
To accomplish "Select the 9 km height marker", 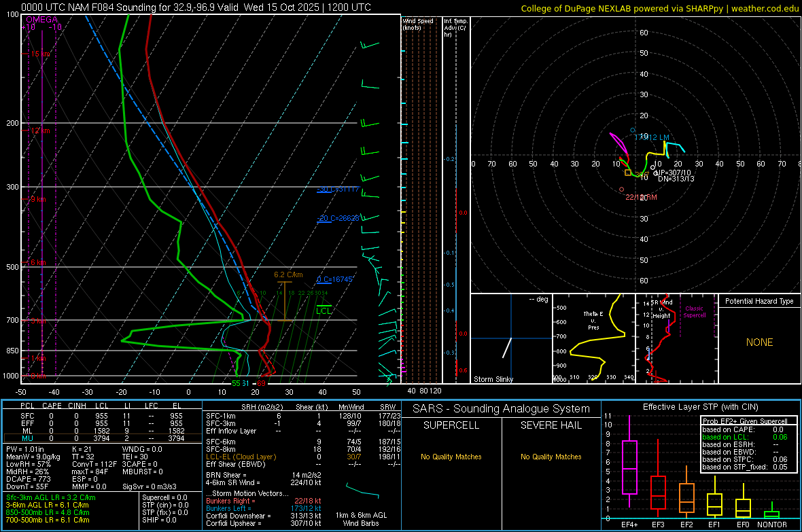I will pos(38,199).
